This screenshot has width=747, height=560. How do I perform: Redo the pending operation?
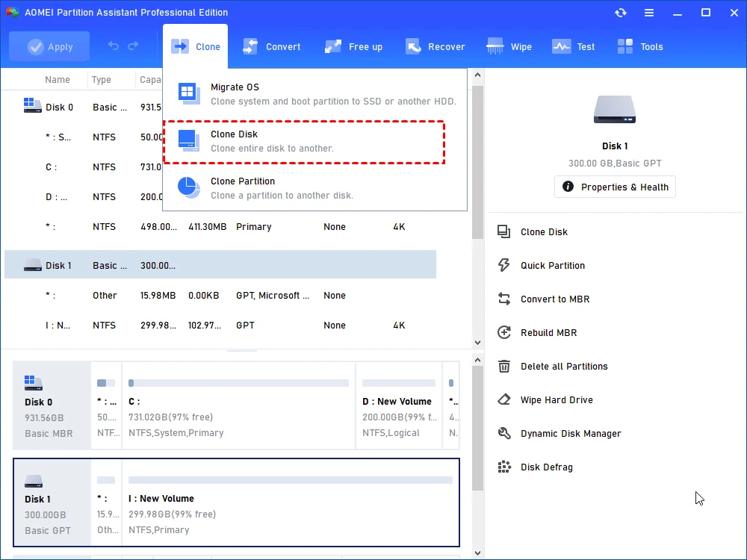[x=134, y=46]
